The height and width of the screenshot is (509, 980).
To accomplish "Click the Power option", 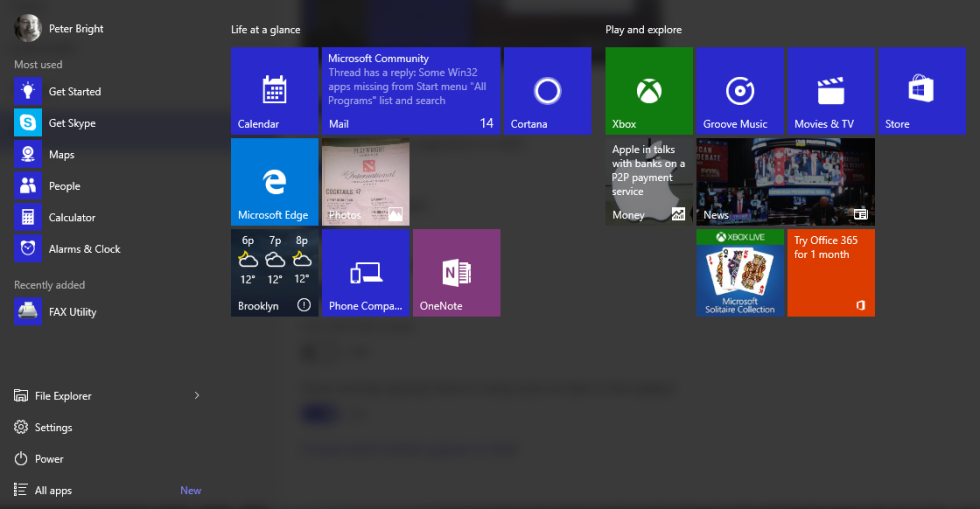I will [x=39, y=458].
